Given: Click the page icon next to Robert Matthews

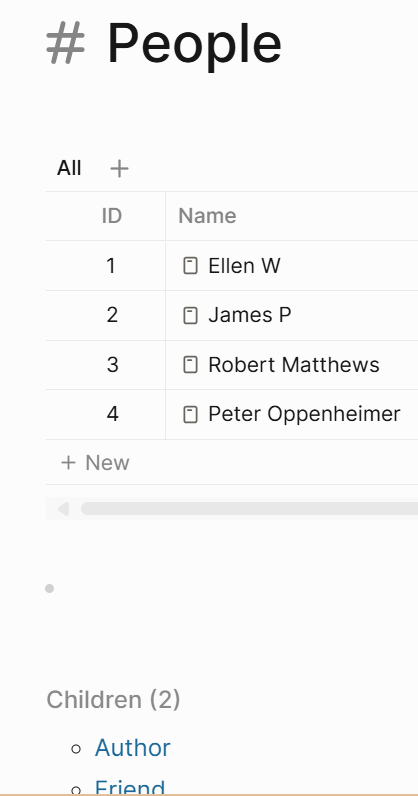Looking at the screenshot, I should coord(190,365).
